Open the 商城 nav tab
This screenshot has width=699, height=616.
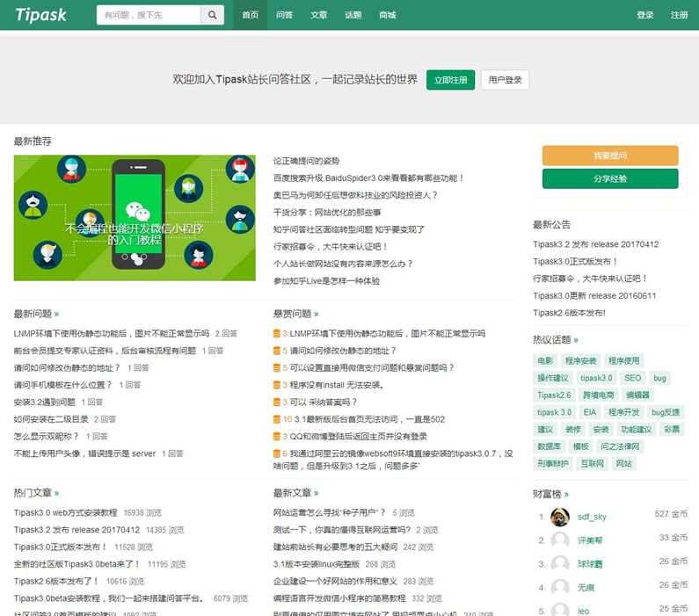(388, 15)
